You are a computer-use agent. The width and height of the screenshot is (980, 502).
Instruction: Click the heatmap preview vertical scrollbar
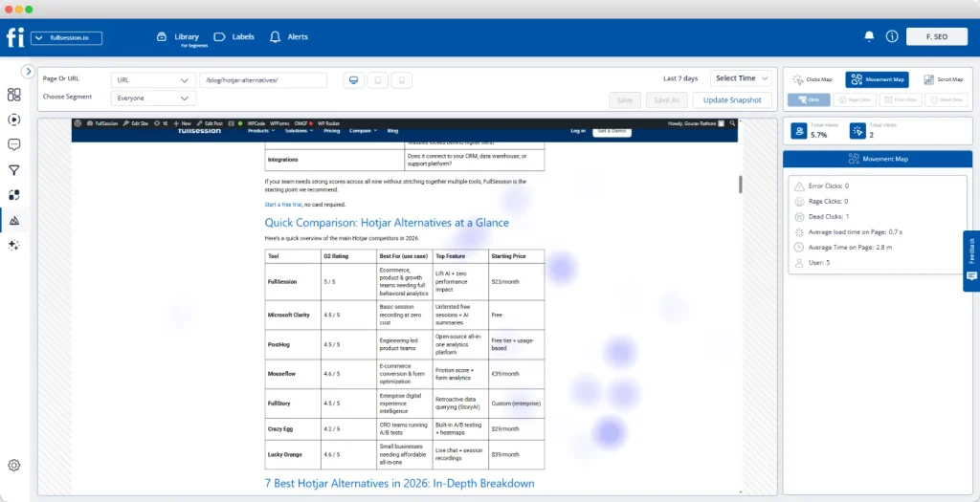[741, 185]
